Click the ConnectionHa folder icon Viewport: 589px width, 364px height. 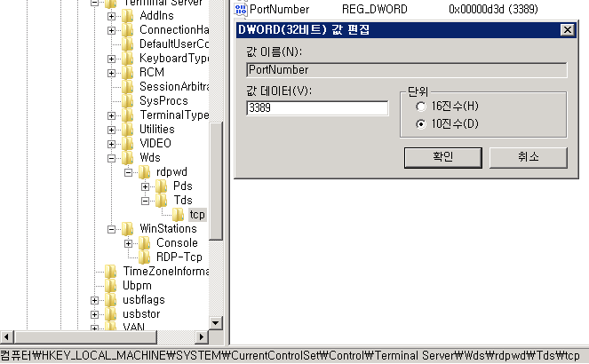128,30
